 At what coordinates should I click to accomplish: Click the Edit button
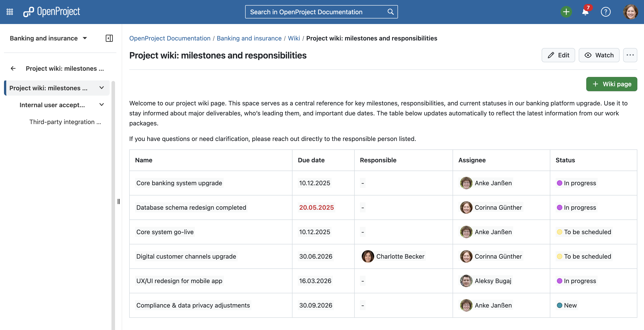tap(558, 55)
